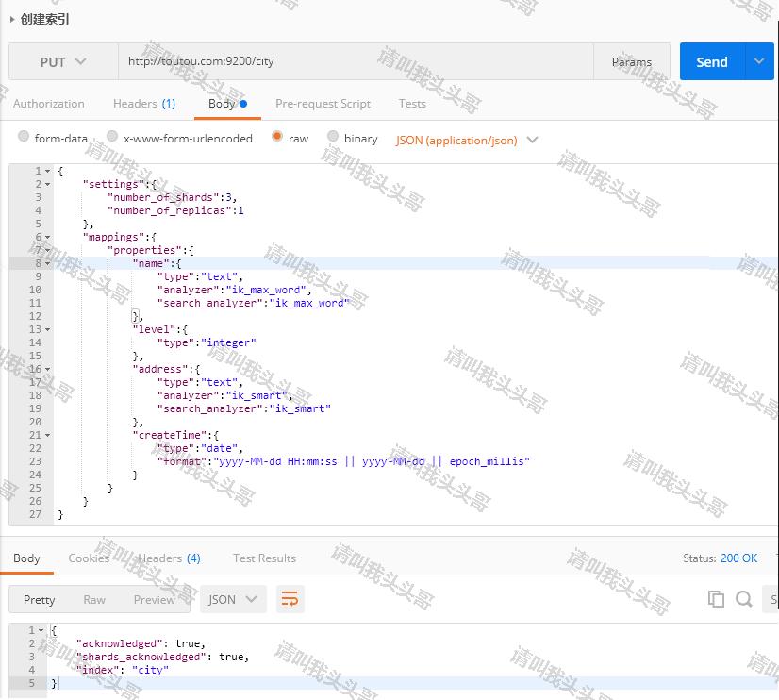Click the search response icon
Image resolution: width=779 pixels, height=700 pixels.
pos(744,599)
